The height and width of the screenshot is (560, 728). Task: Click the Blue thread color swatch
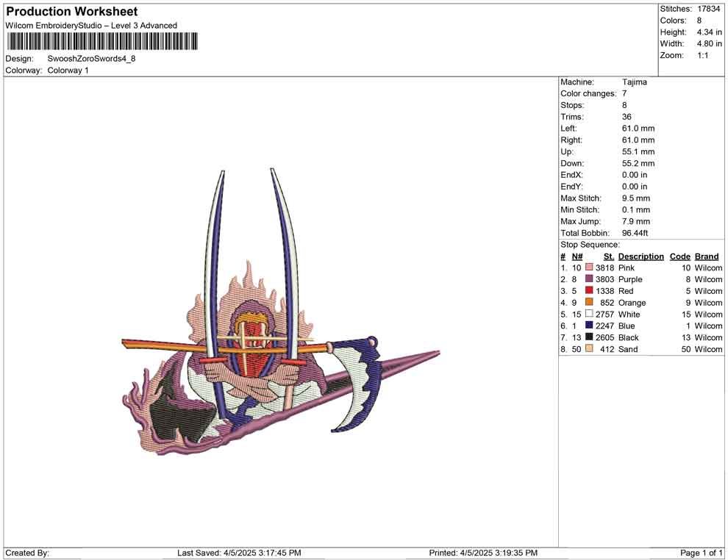[589, 326]
